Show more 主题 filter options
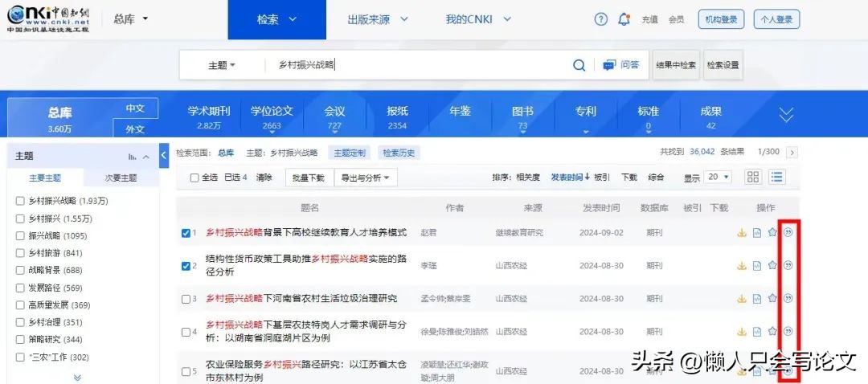The width and height of the screenshot is (868, 384). pyautogui.click(x=77, y=378)
